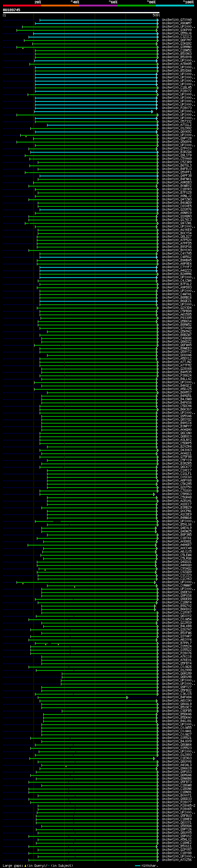
Task: Select hit UniRef100_B5XD66
Action: tap(177, 71)
